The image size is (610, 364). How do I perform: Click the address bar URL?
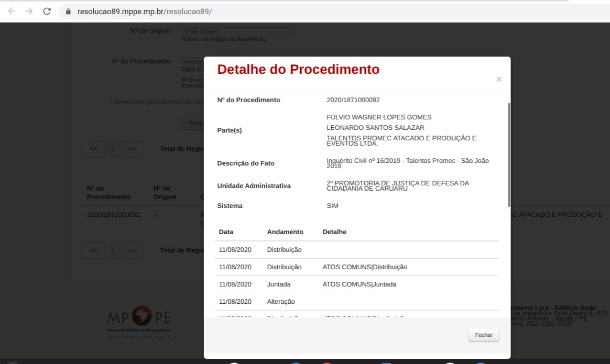coord(144,12)
